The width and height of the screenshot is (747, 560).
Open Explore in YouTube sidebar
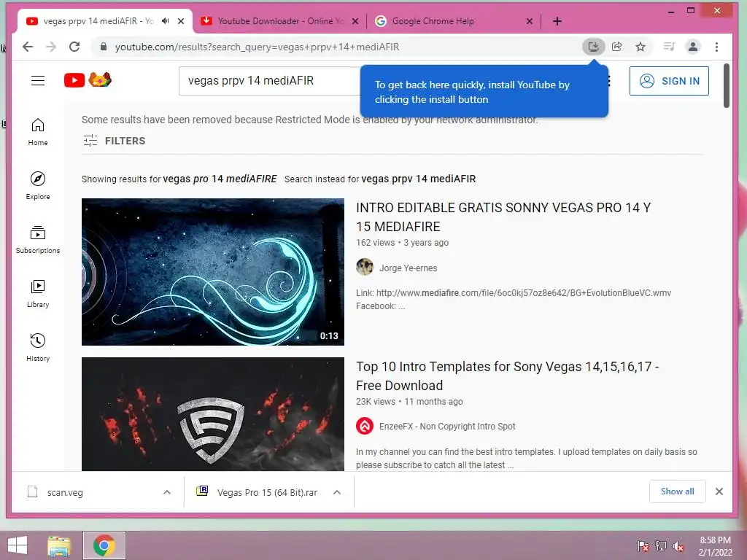38,186
